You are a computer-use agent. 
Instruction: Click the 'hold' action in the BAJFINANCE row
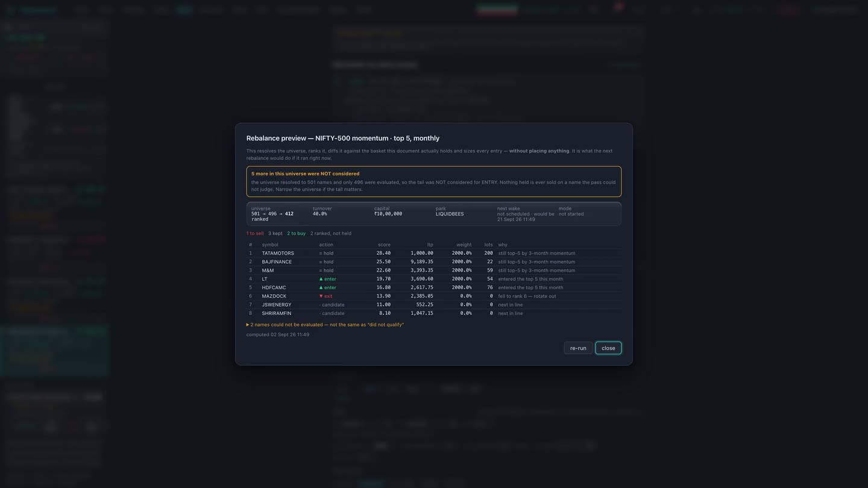(326, 261)
